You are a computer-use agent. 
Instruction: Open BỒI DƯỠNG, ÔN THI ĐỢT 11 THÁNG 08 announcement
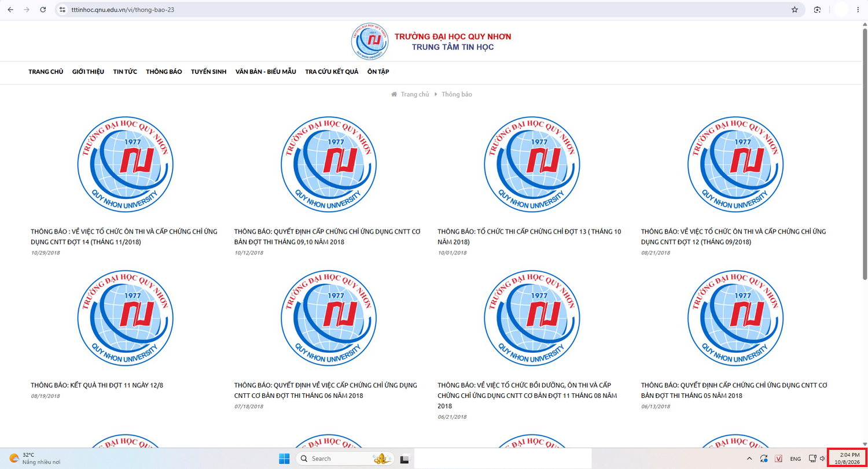(528, 396)
